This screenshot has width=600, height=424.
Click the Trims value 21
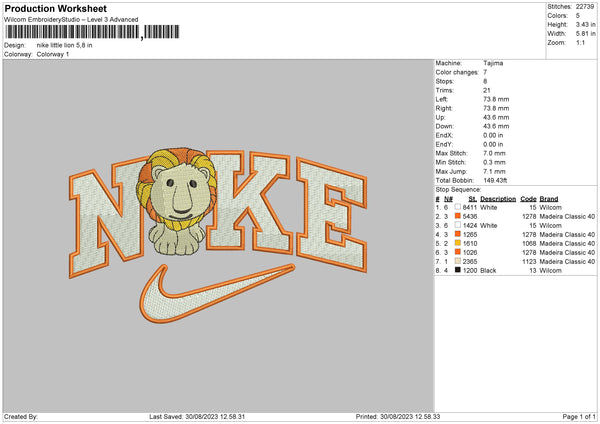point(487,90)
